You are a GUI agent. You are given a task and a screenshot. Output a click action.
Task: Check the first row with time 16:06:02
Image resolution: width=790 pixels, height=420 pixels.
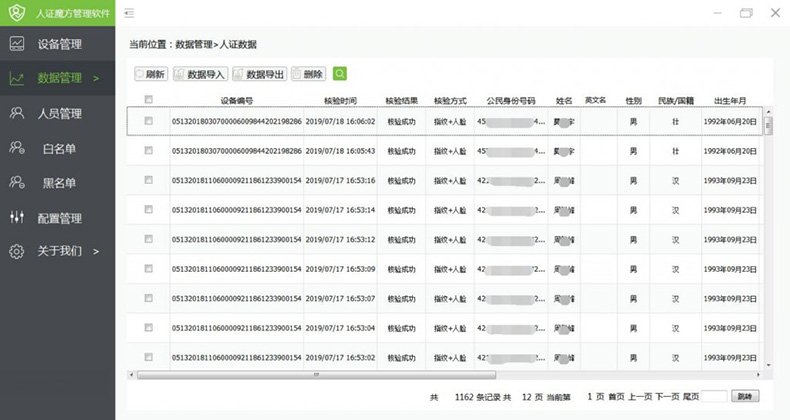(x=149, y=121)
